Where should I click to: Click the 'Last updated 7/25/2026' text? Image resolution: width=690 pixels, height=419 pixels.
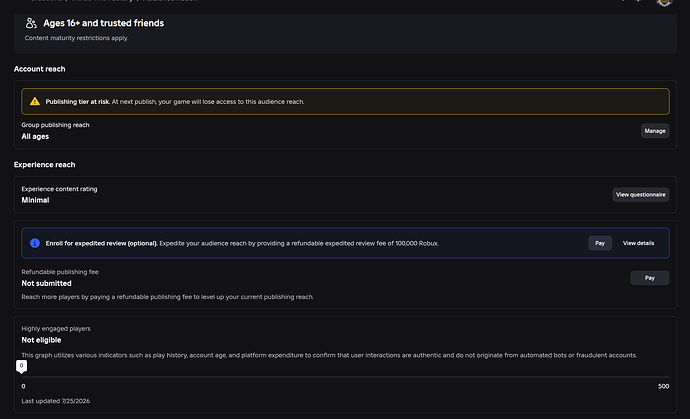55,401
